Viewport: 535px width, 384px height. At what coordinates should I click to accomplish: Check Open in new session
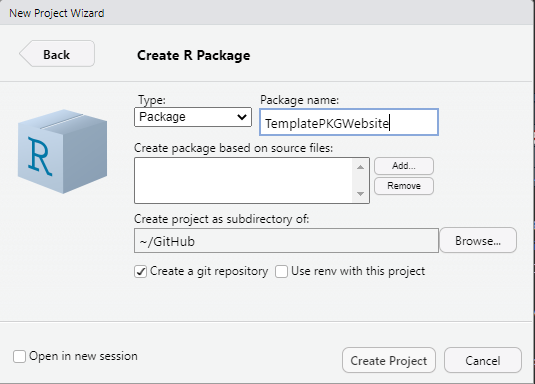[x=19, y=356]
